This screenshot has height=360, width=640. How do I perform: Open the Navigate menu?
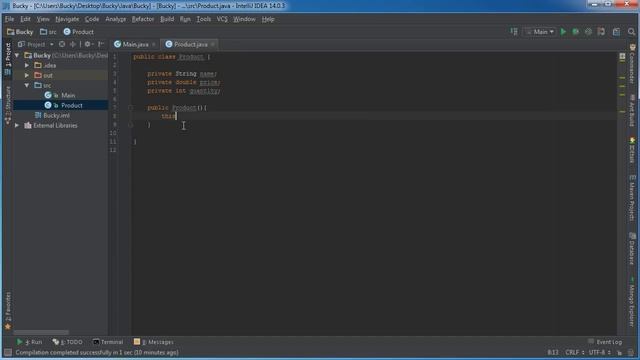67,19
